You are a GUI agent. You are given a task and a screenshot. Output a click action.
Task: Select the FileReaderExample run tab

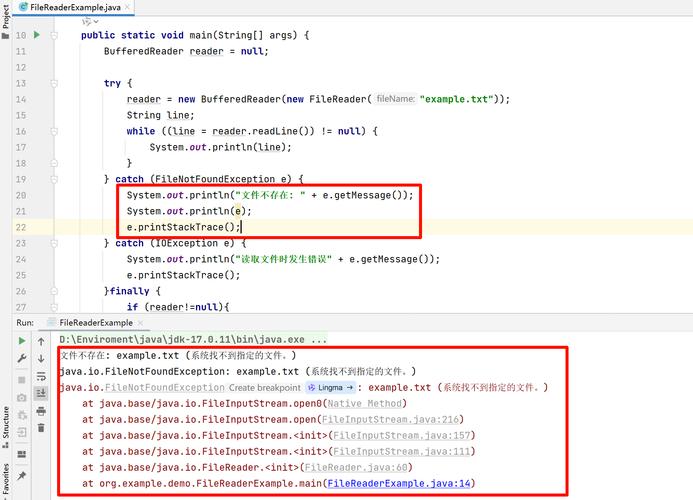click(x=96, y=323)
